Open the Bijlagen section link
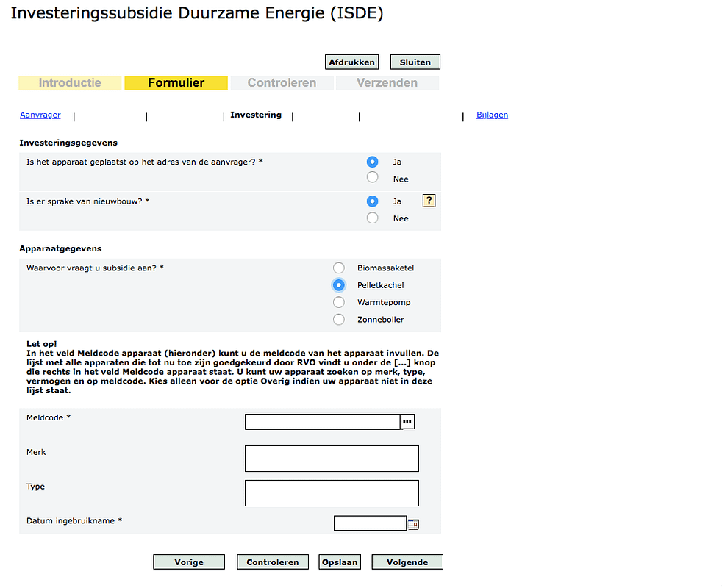 click(492, 115)
